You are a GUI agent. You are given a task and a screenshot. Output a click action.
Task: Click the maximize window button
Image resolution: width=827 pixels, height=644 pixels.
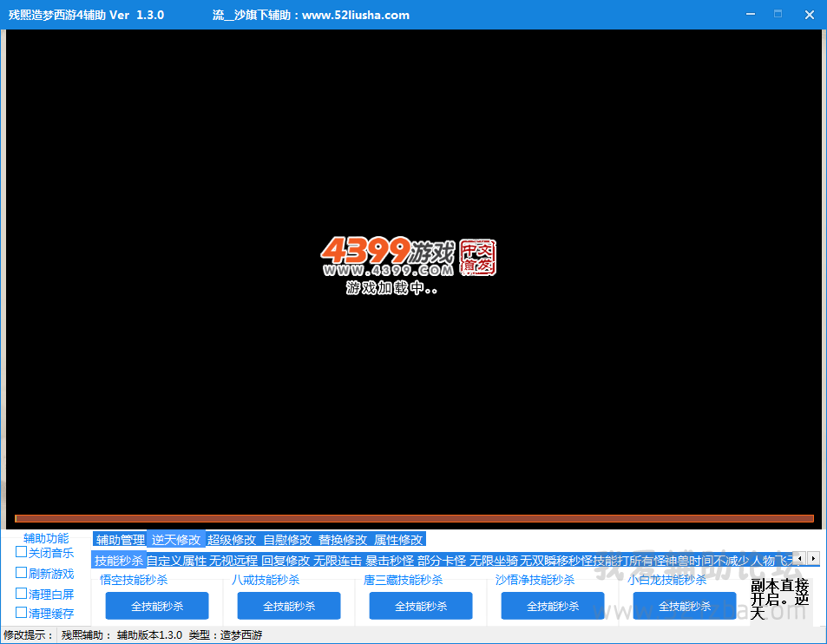click(778, 14)
